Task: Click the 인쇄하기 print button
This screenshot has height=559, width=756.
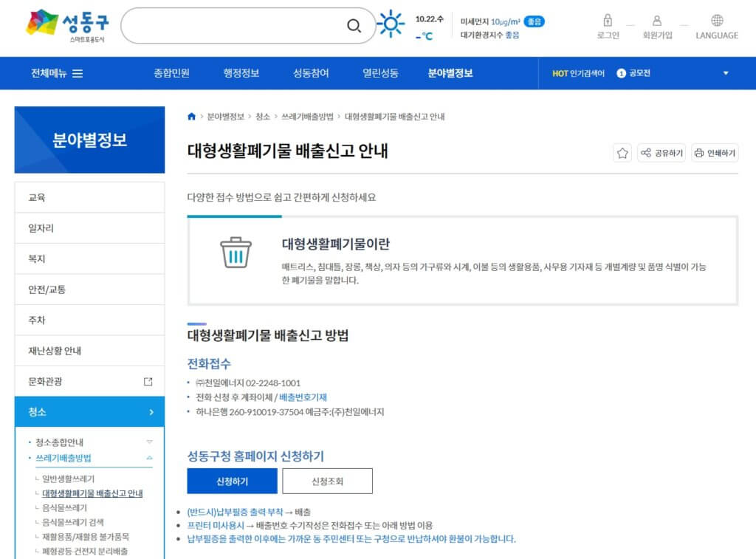Action: (715, 153)
